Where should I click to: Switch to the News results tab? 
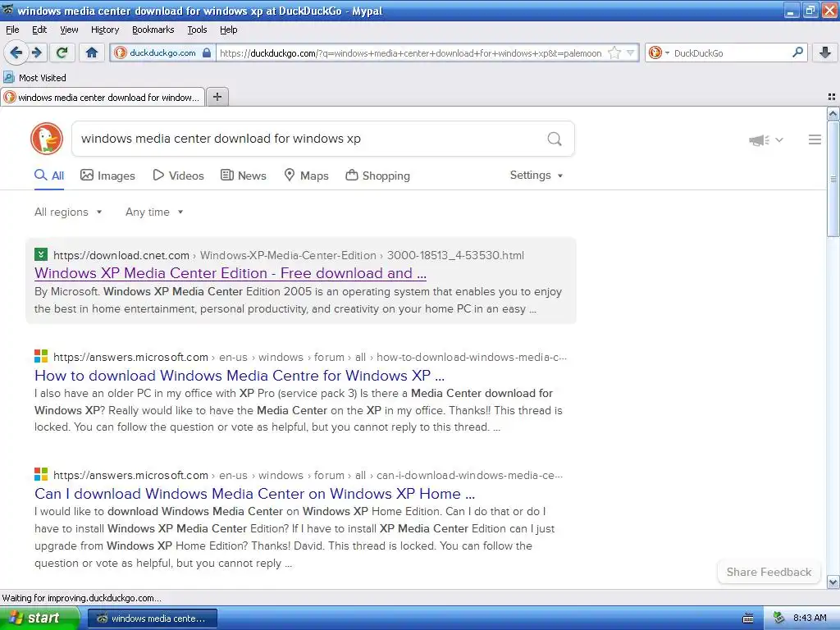(244, 176)
